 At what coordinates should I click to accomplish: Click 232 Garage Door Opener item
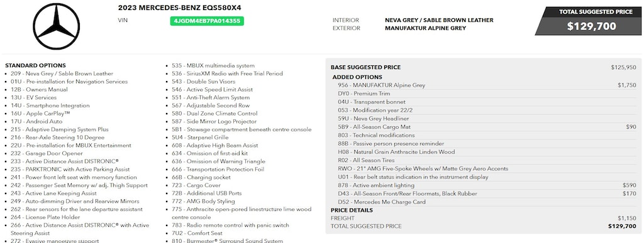pyautogui.click(x=47, y=153)
